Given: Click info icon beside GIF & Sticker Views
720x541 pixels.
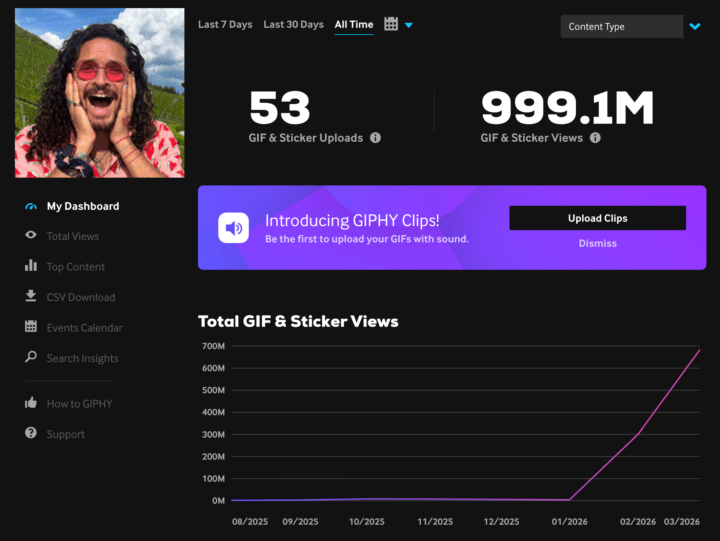Looking at the screenshot, I should (595, 138).
